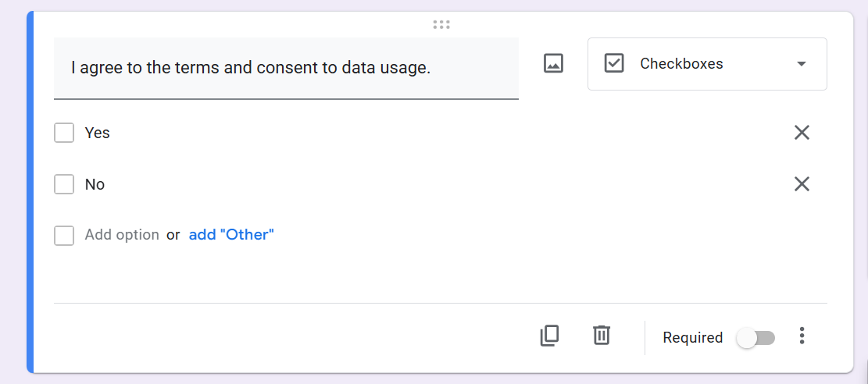The height and width of the screenshot is (384, 868).
Task: Click the add "Other" link
Action: coord(231,234)
